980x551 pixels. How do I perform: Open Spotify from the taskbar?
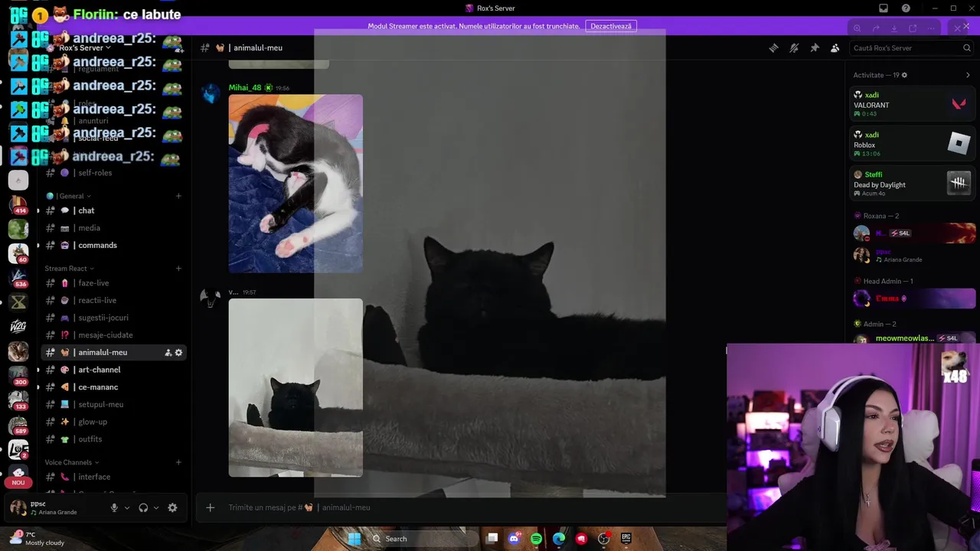coord(536,539)
